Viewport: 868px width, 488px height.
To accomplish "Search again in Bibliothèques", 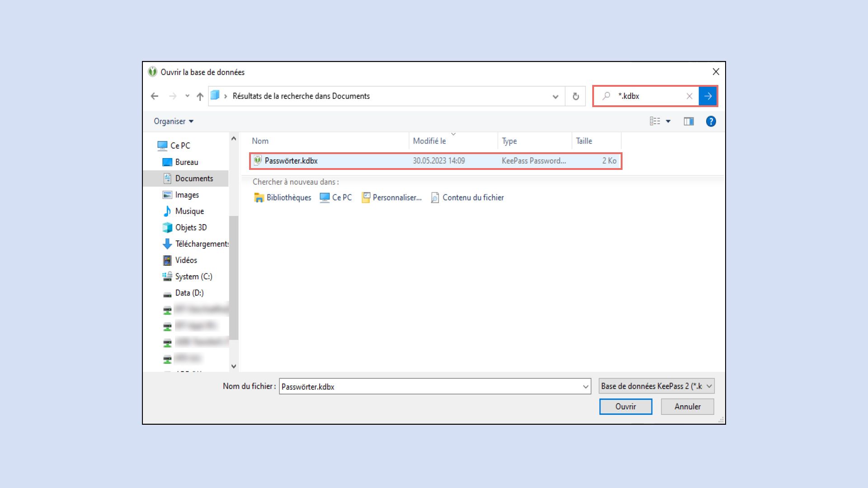I will [x=288, y=197].
